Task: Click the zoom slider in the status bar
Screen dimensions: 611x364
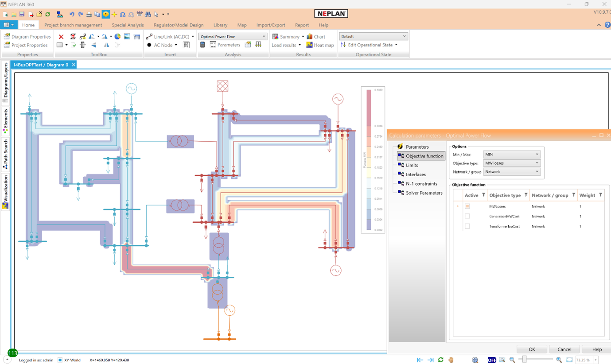Action: 525,360
